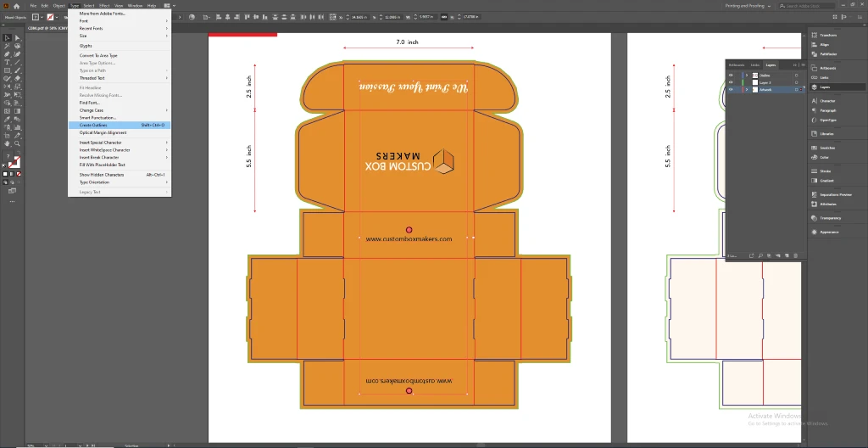Hide the Dieline layer via eye icon

coord(731,76)
